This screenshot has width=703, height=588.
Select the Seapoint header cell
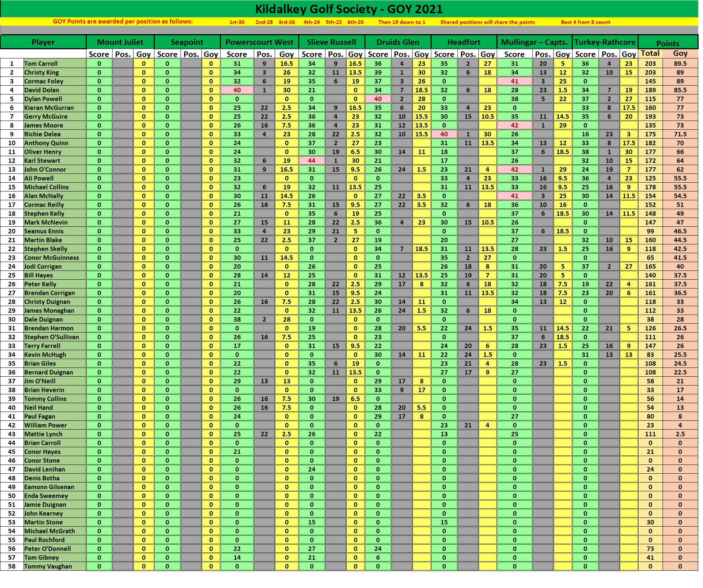click(187, 42)
